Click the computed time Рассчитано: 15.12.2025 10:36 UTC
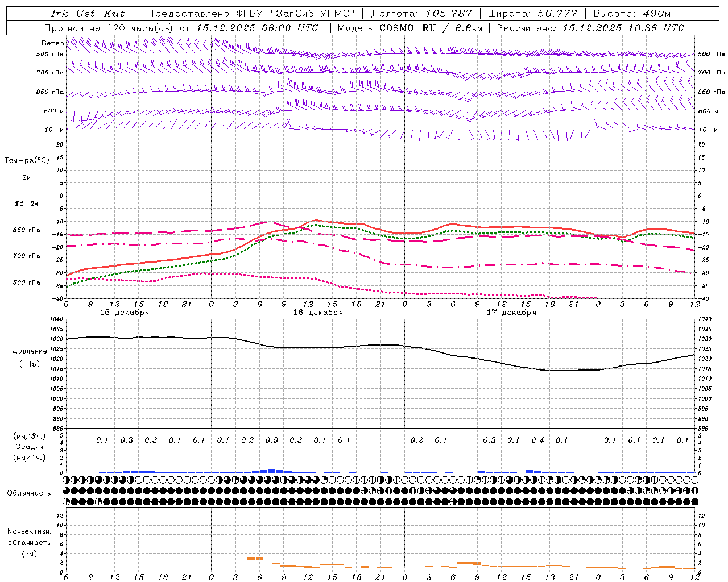 (590, 28)
